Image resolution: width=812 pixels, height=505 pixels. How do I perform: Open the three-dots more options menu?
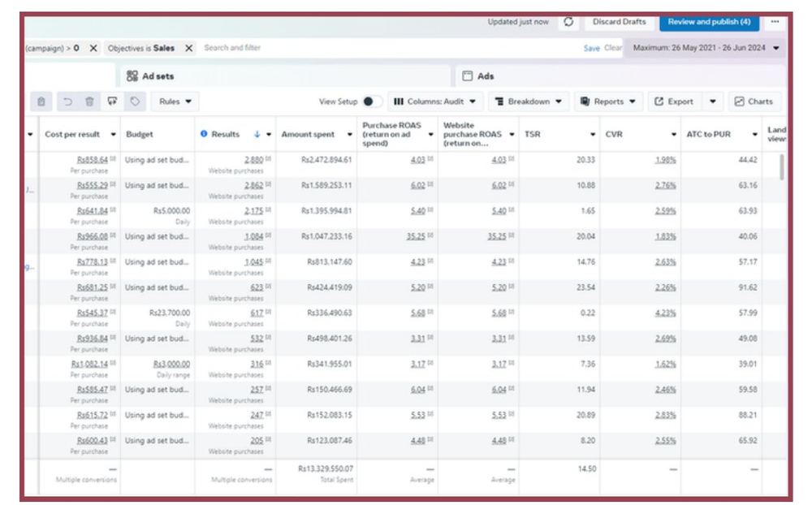(775, 22)
